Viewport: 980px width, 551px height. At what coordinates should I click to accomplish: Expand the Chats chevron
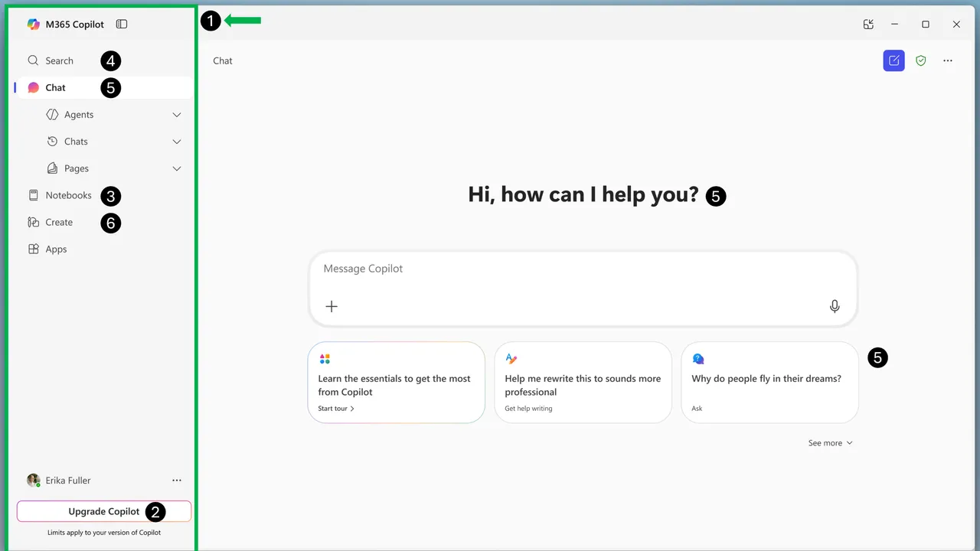177,142
